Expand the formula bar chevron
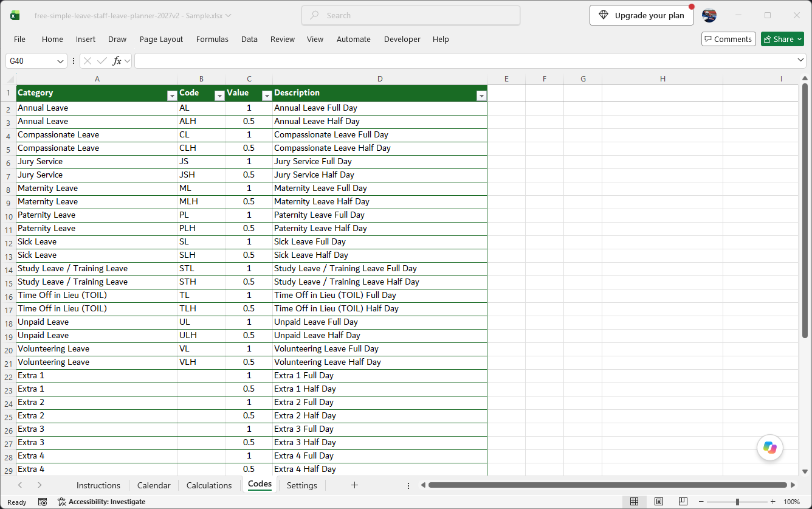 tap(801, 60)
